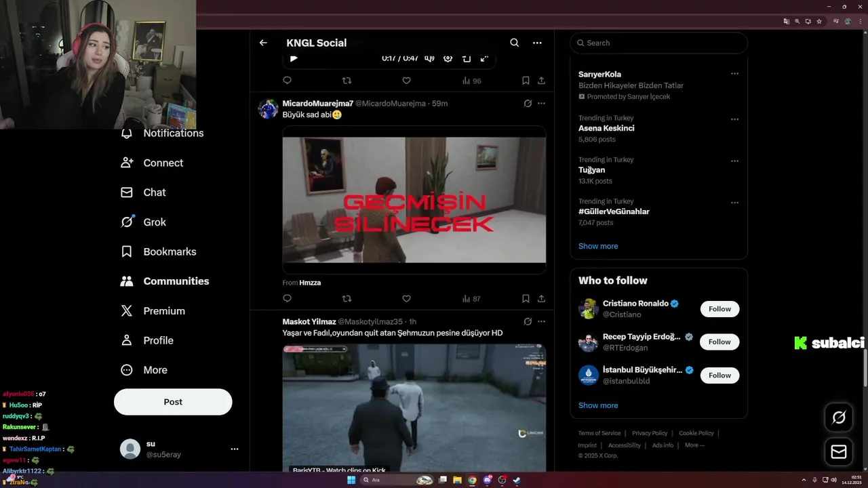Enter picture-in-picture on the video player
The height and width of the screenshot is (488, 868).
pos(467,58)
